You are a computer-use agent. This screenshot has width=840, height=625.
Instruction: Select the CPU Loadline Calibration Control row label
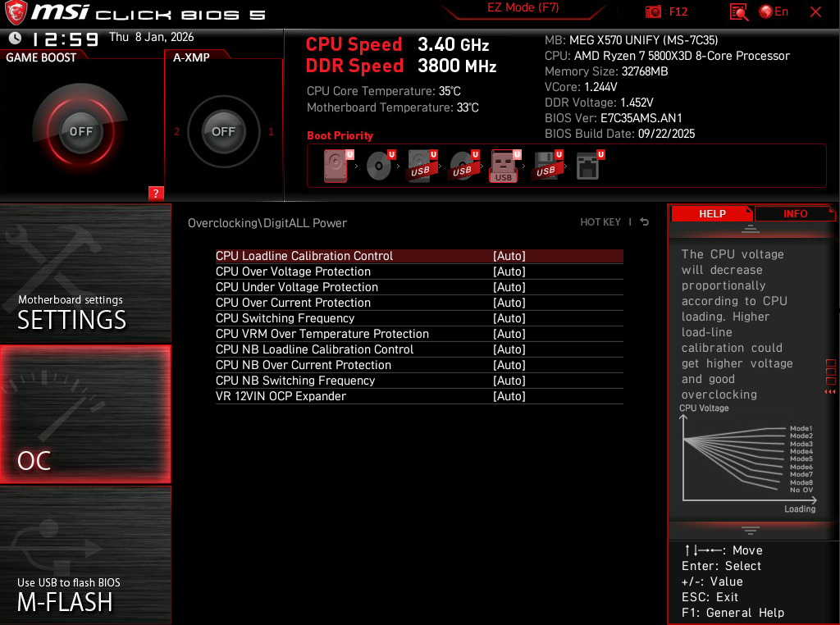click(x=304, y=256)
